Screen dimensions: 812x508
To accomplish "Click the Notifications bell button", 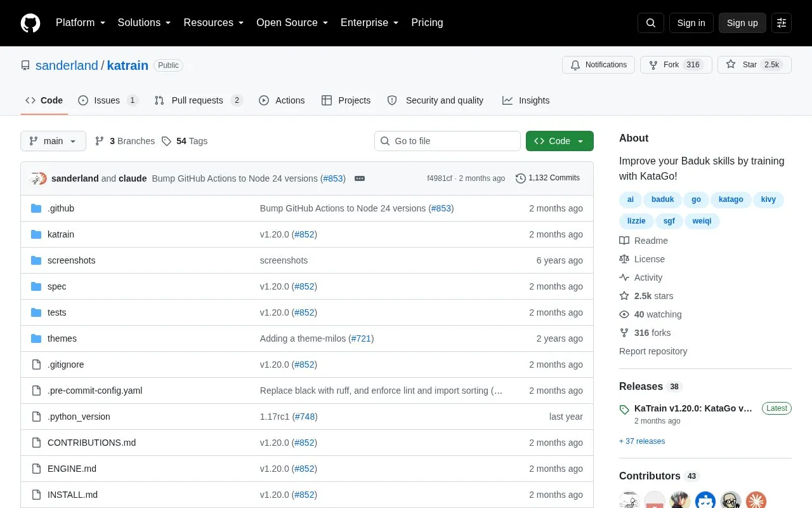I will [x=598, y=65].
